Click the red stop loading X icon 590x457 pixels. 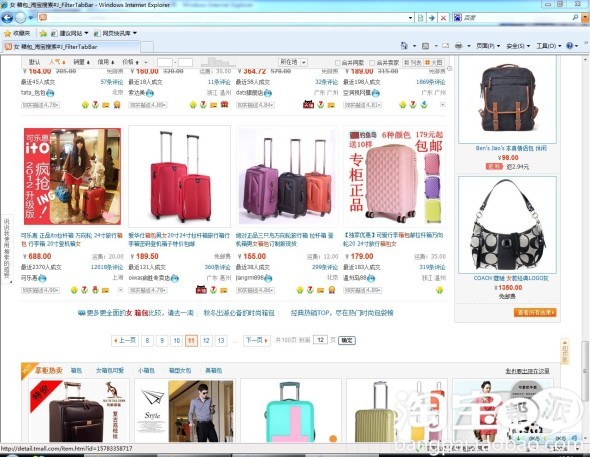[443, 18]
